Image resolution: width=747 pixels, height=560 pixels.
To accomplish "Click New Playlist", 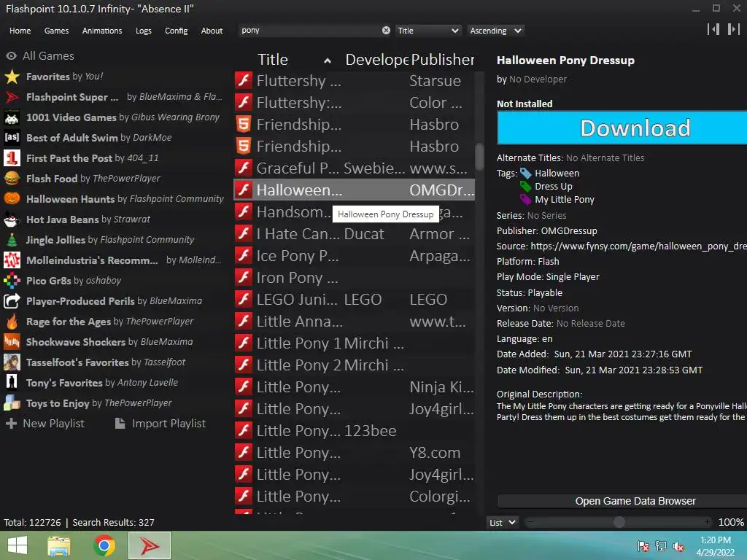I will tap(44, 424).
